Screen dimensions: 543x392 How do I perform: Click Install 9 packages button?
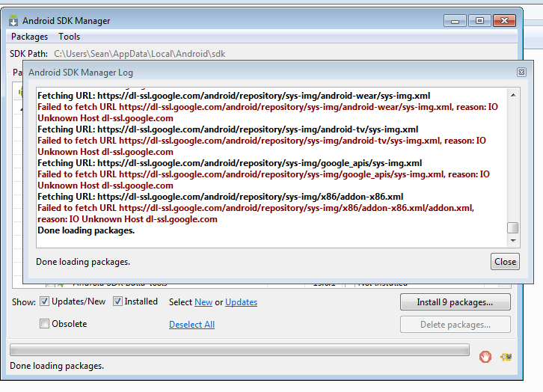coord(455,302)
